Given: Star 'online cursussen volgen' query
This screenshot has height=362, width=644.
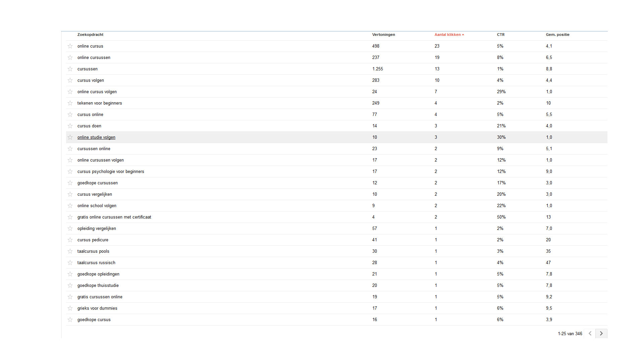Looking at the screenshot, I should tap(70, 160).
